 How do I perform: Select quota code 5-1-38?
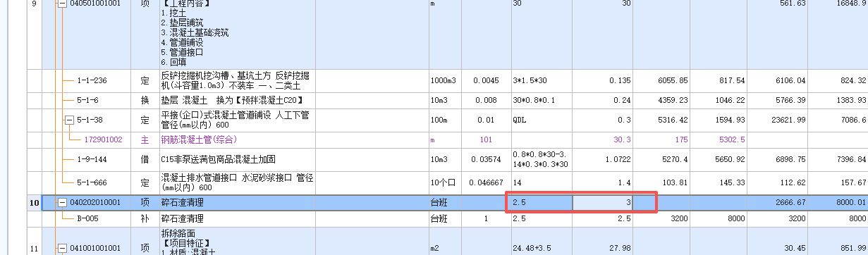point(90,120)
